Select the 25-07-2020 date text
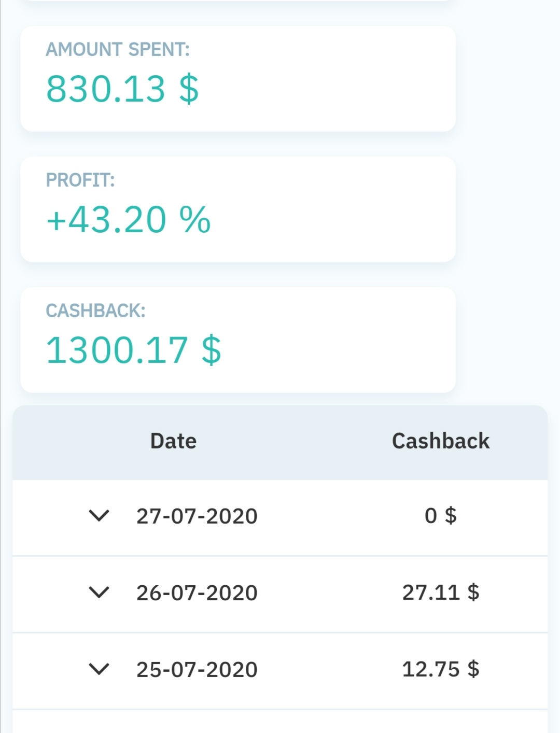 click(197, 670)
